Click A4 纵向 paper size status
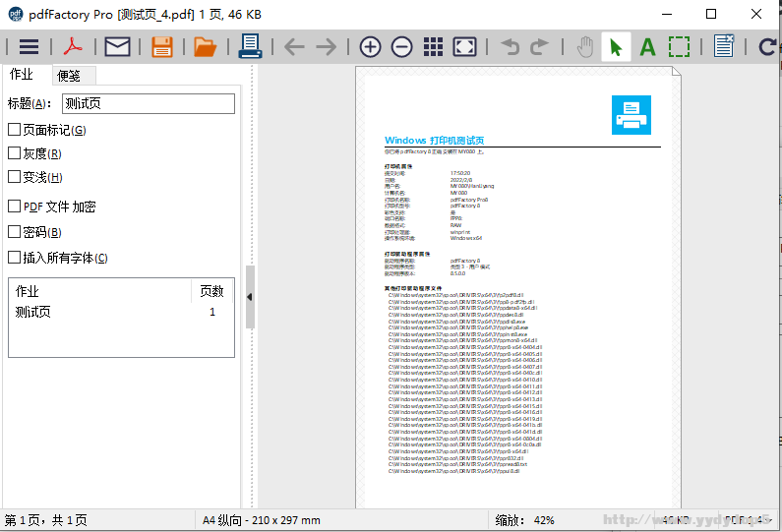This screenshot has height=532, width=782. click(x=262, y=520)
